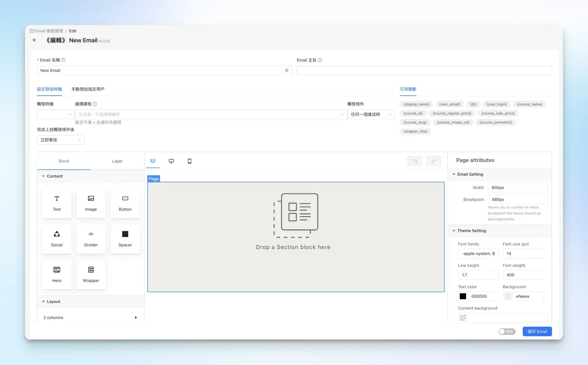Screen dimensions: 588x365
Task: Select the Image content block
Action: click(91, 203)
